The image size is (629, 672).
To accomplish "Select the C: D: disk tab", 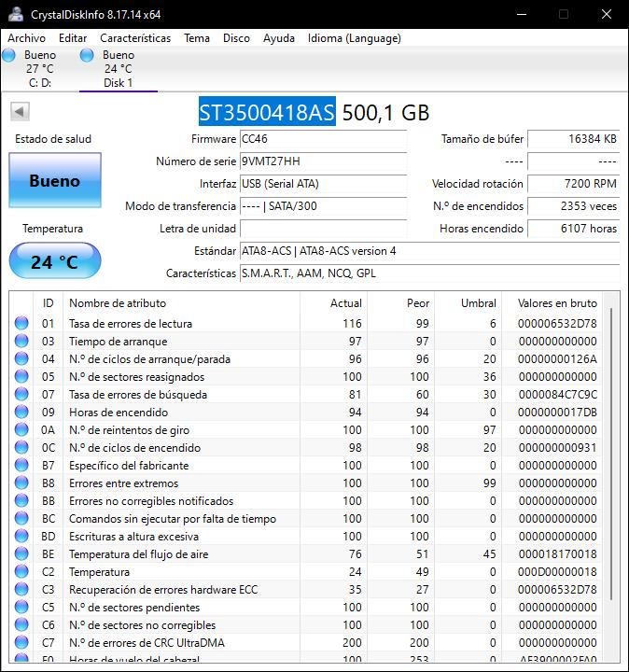I will tap(39, 69).
